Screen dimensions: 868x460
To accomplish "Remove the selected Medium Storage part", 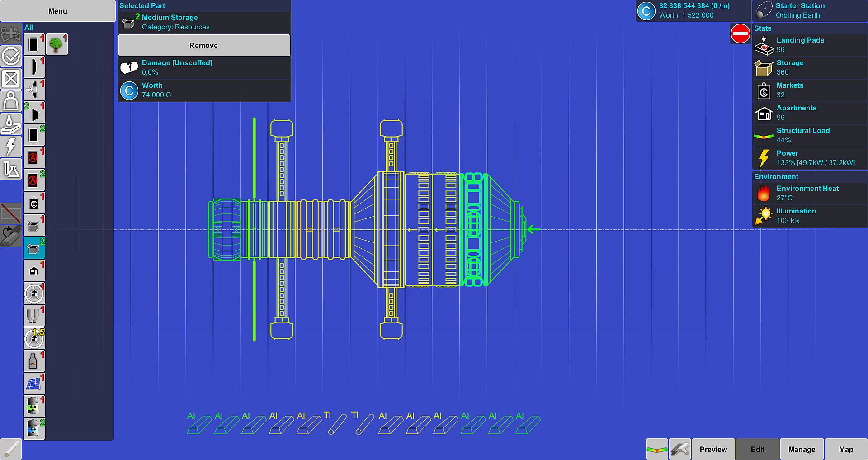I will (204, 45).
